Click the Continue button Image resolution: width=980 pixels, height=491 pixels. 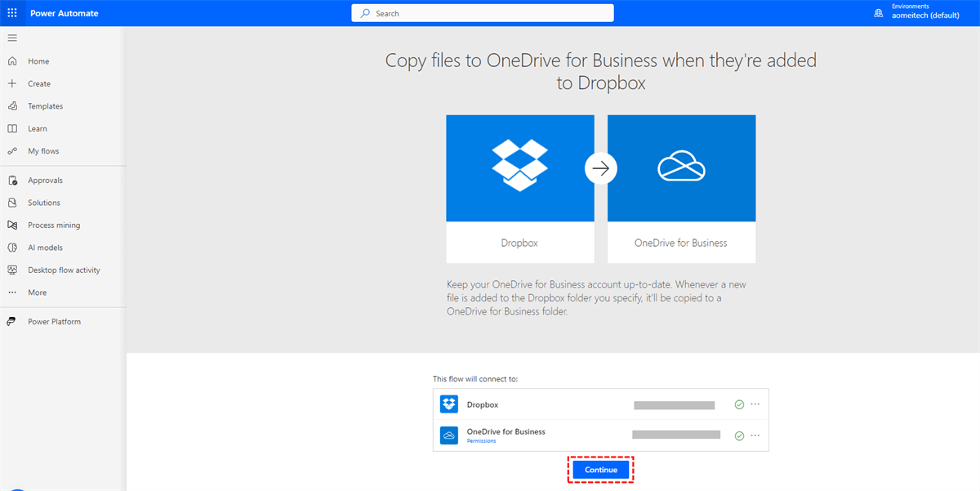[x=601, y=470]
